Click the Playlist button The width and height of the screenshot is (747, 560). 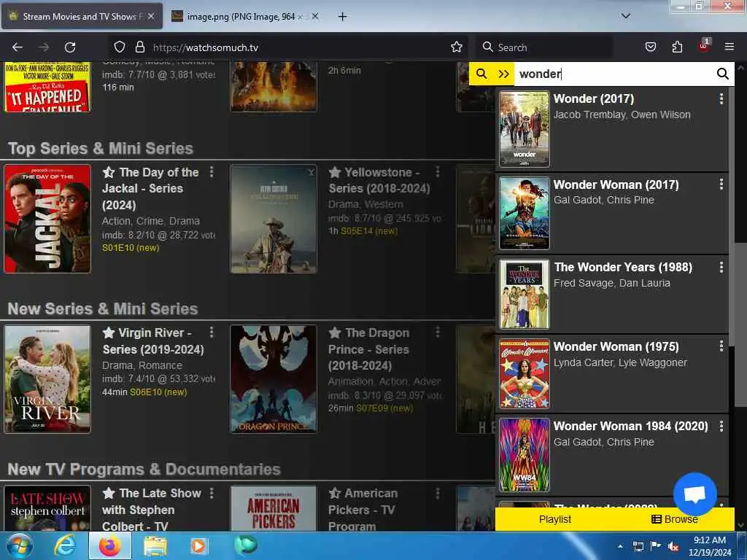(x=555, y=519)
